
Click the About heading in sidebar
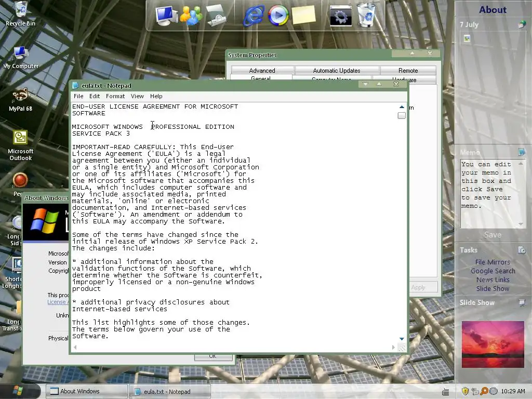tap(493, 9)
